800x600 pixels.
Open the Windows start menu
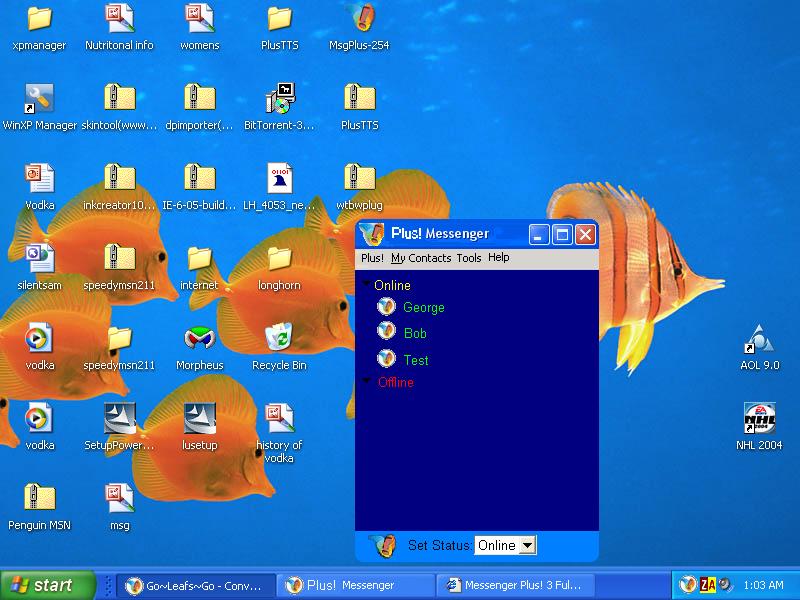[x=47, y=585]
